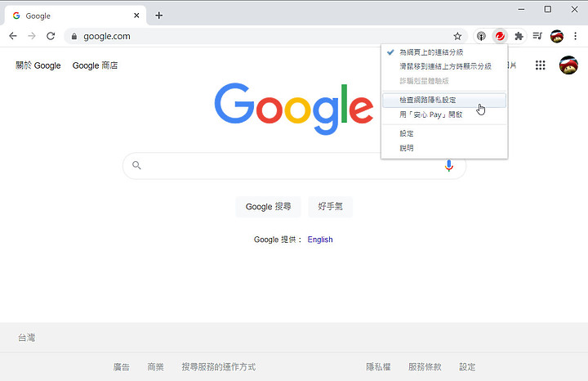
Task: Click the Google 搜尋 button
Action: (x=268, y=207)
